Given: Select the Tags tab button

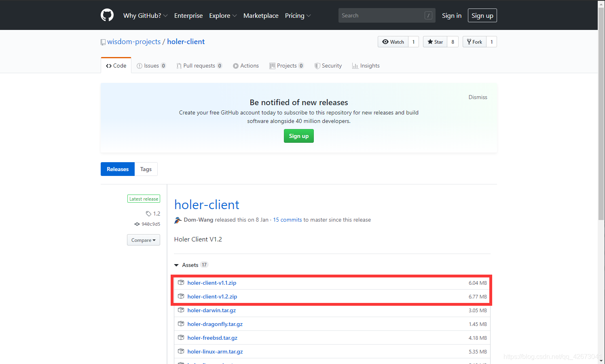Looking at the screenshot, I should point(146,169).
